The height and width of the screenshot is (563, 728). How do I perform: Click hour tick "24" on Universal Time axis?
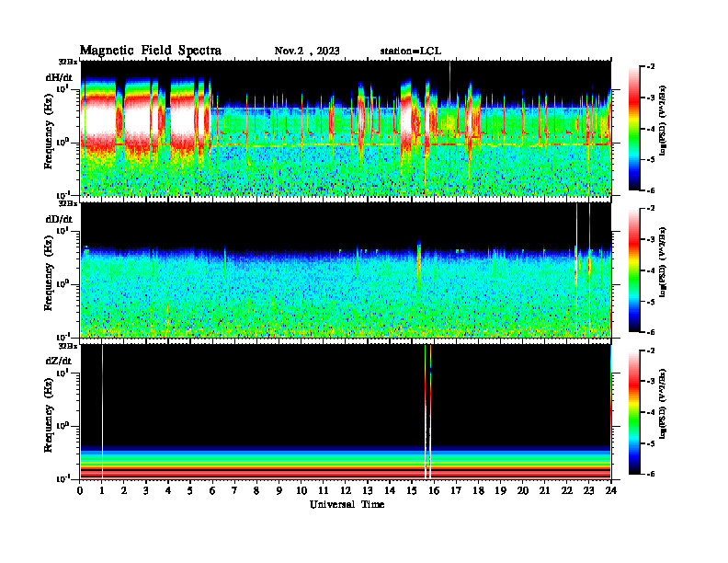(x=611, y=490)
